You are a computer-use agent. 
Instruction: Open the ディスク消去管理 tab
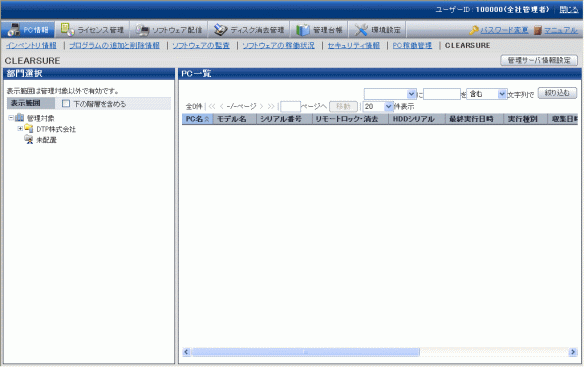pos(249,30)
